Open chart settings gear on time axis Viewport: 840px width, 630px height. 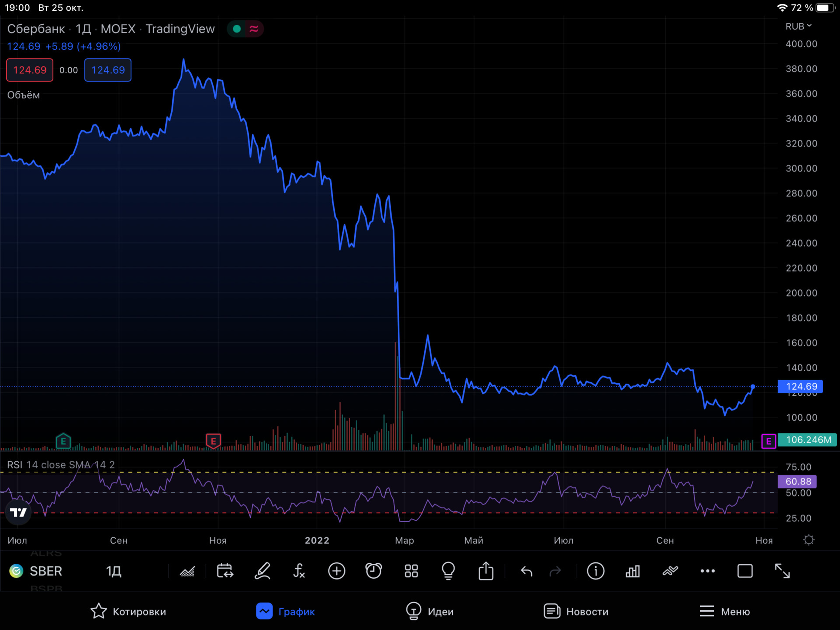(x=809, y=540)
